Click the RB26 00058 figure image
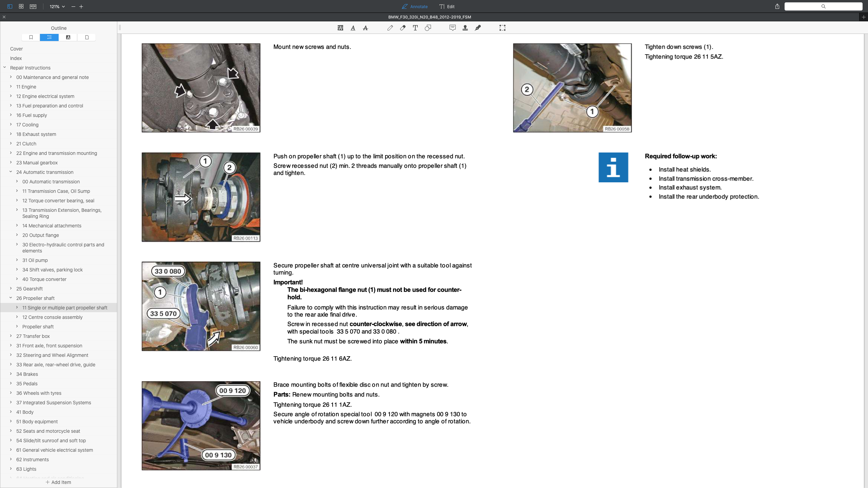 572,88
